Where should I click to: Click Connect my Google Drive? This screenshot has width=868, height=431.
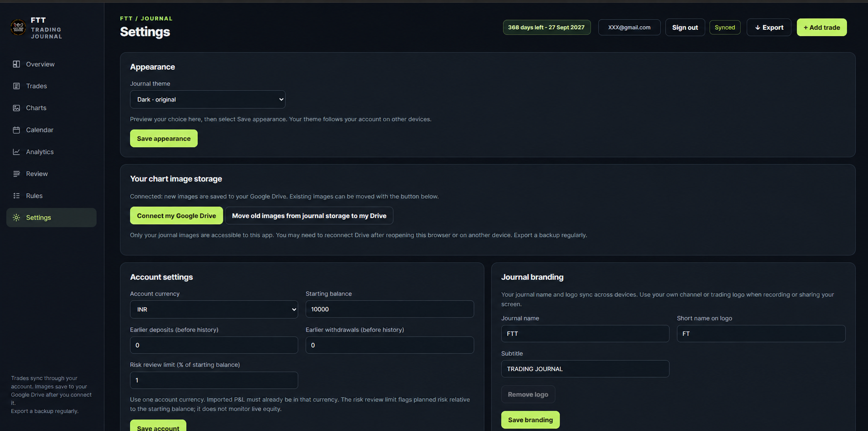point(176,215)
